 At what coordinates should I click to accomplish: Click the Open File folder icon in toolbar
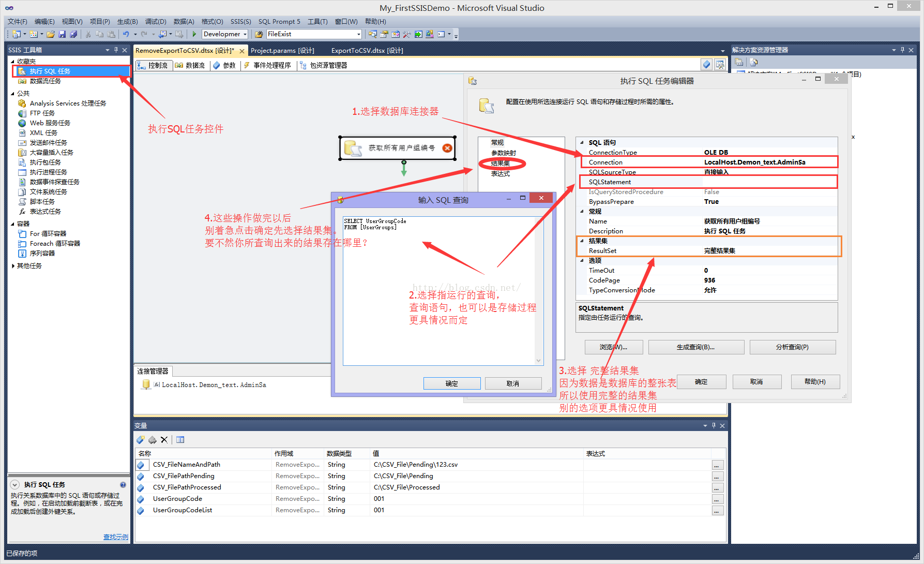(x=50, y=34)
